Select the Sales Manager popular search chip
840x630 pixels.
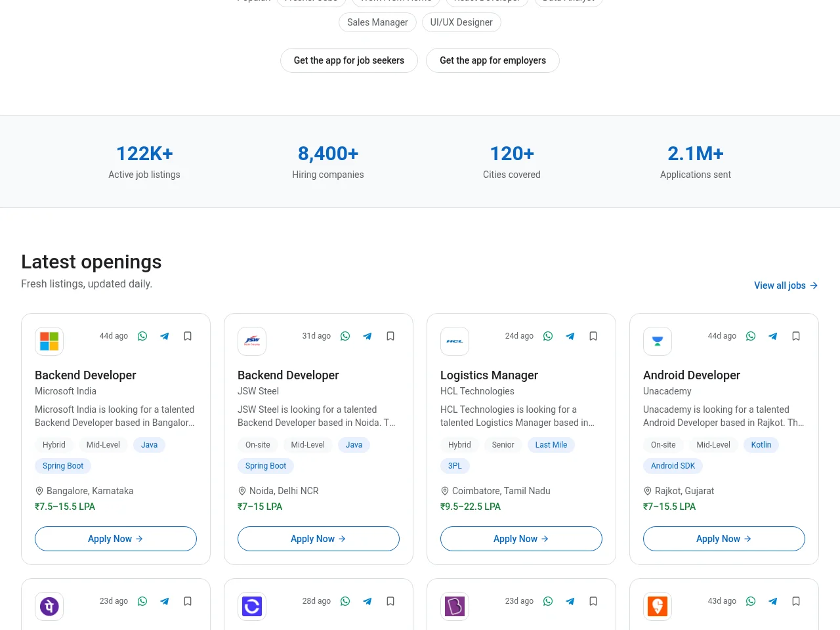[x=377, y=22]
